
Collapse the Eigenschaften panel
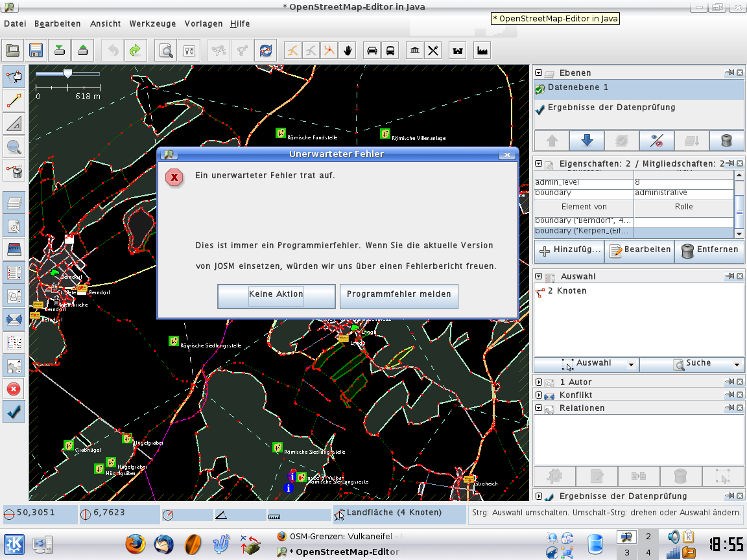538,163
